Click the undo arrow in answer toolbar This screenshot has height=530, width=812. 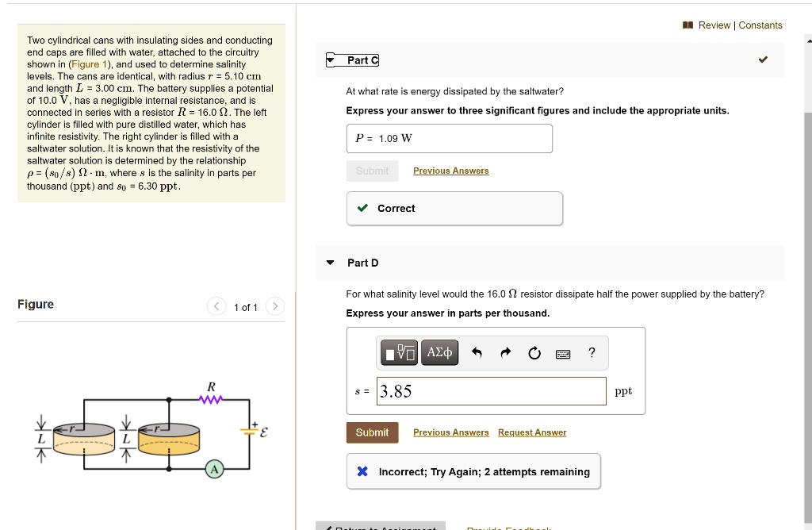click(477, 353)
